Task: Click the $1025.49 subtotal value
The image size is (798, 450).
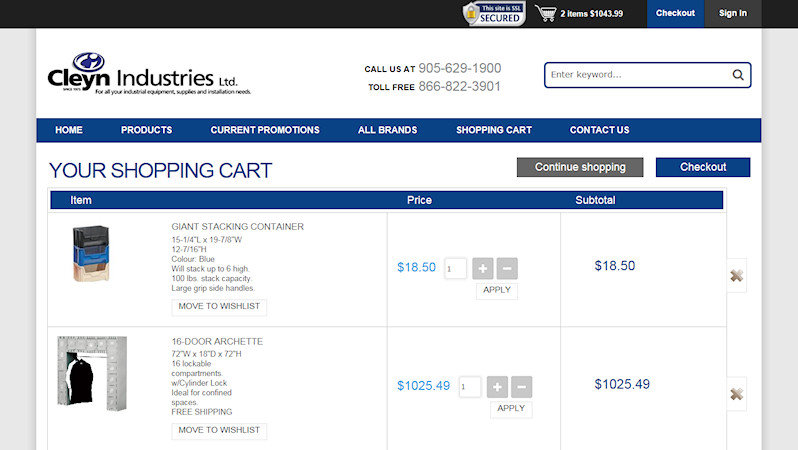Action: click(622, 384)
